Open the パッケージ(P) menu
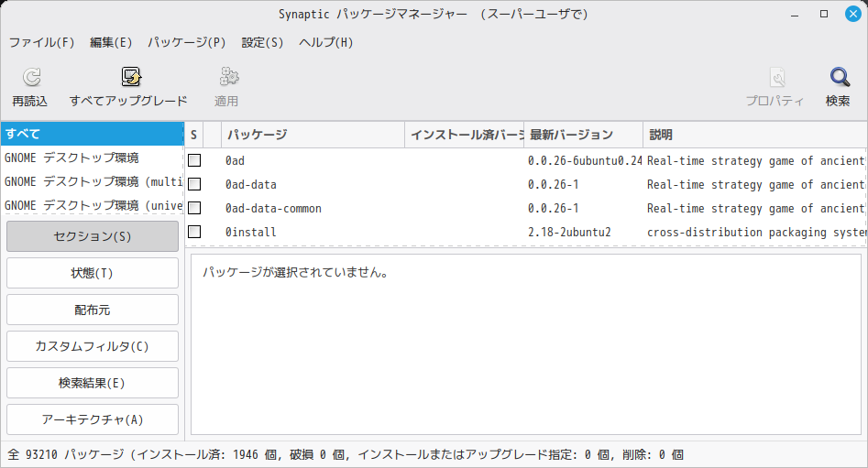Screen dimensions: 868x468 pos(187,43)
